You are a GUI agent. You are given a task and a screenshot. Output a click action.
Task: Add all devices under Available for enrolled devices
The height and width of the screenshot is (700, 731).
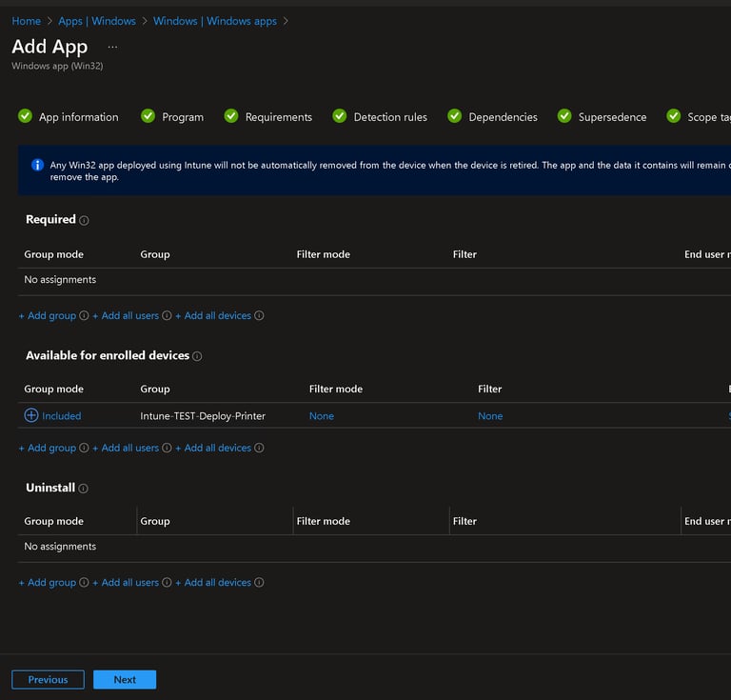pos(213,448)
